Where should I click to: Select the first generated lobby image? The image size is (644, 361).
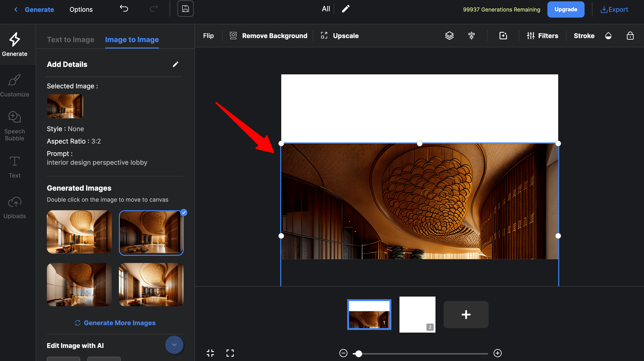(79, 232)
